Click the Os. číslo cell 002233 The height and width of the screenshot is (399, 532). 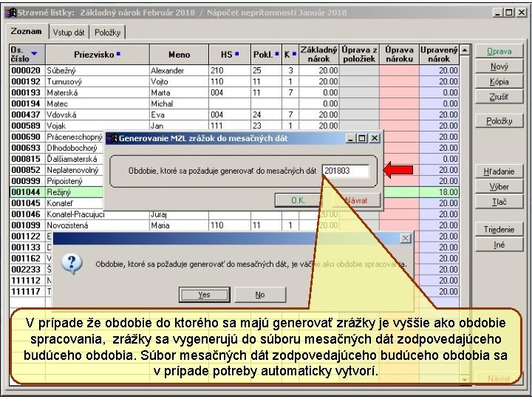click(x=26, y=270)
